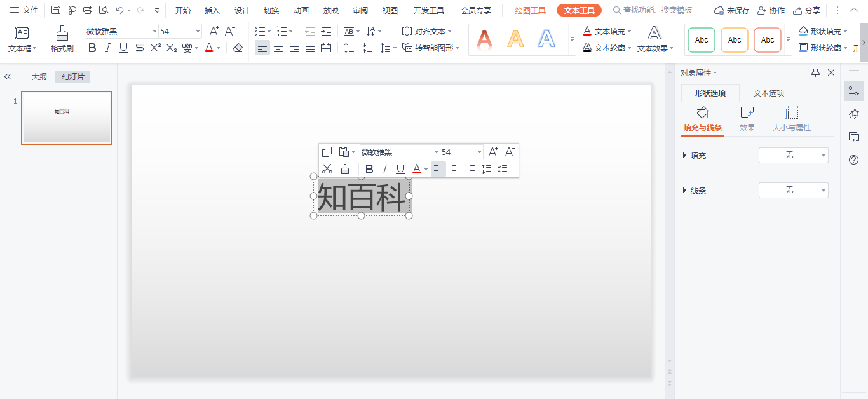Pin the Object Properties (对象属性) panel
This screenshot has height=399, width=868.
coord(815,73)
